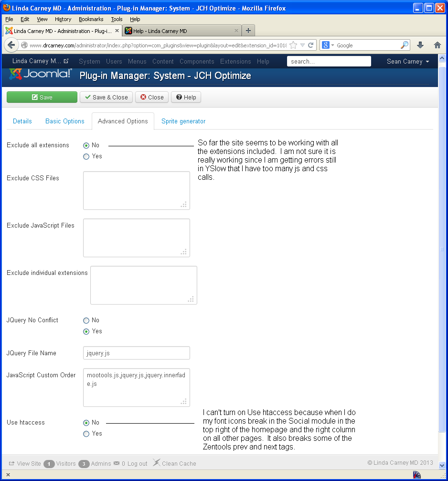Click the site identity globe icon

pyautogui.click(x=24, y=45)
